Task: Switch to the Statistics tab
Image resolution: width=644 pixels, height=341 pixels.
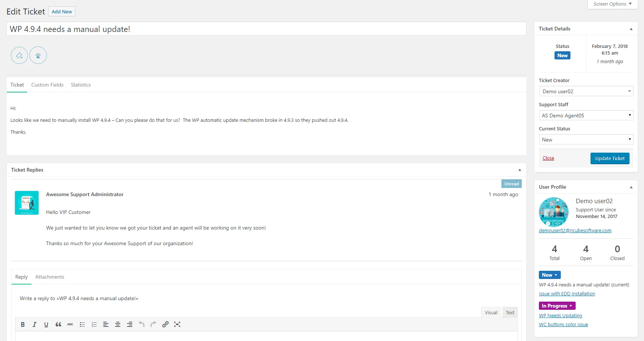Action: [x=81, y=85]
